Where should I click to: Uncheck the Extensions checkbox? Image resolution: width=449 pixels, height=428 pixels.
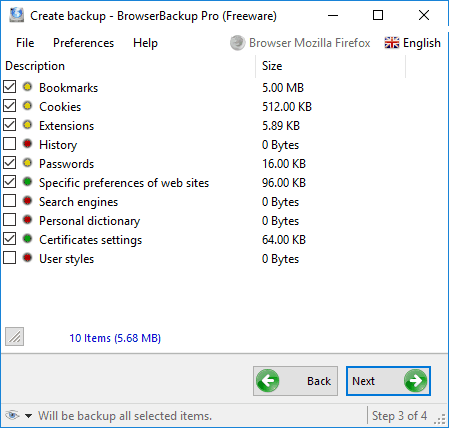point(10,125)
